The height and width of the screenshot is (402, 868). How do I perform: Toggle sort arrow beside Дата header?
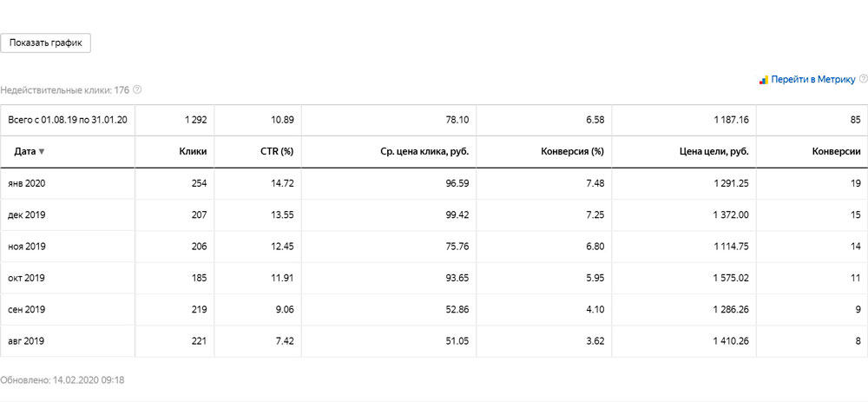42,152
